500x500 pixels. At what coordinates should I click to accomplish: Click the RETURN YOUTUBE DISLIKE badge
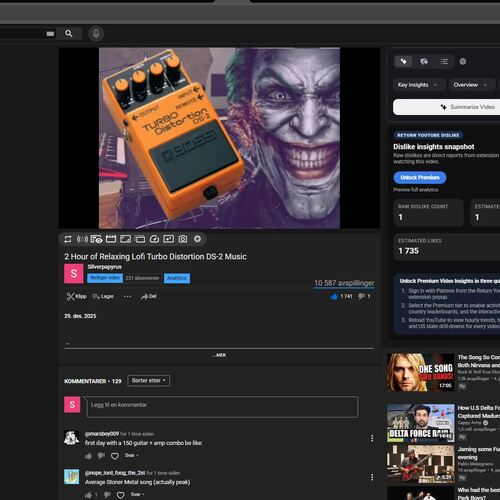click(x=428, y=135)
